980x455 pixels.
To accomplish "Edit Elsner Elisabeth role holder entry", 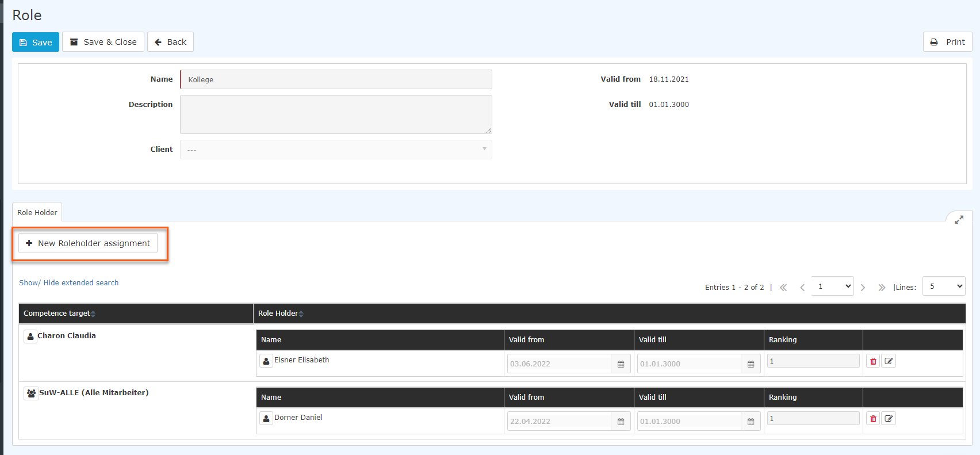I will coord(889,361).
